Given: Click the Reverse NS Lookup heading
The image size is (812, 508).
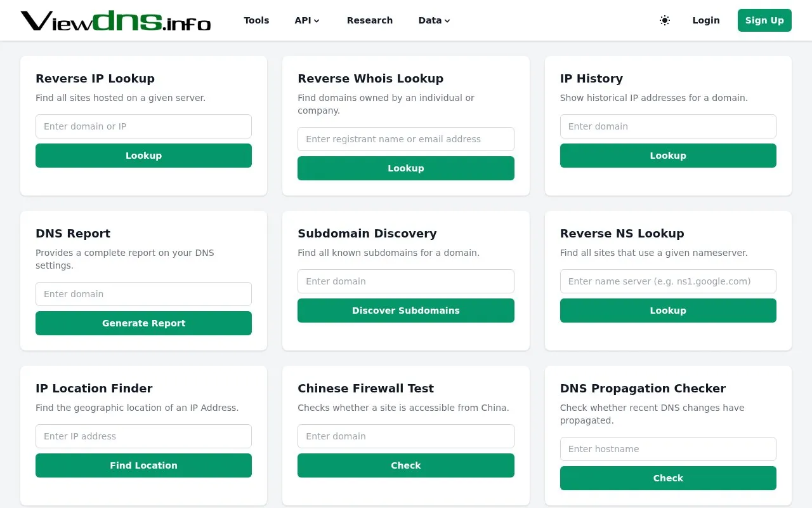Looking at the screenshot, I should pyautogui.click(x=622, y=234).
